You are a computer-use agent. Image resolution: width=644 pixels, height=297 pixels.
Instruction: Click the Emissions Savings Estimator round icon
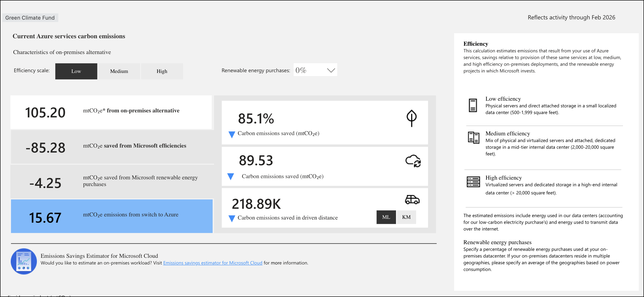(24, 261)
